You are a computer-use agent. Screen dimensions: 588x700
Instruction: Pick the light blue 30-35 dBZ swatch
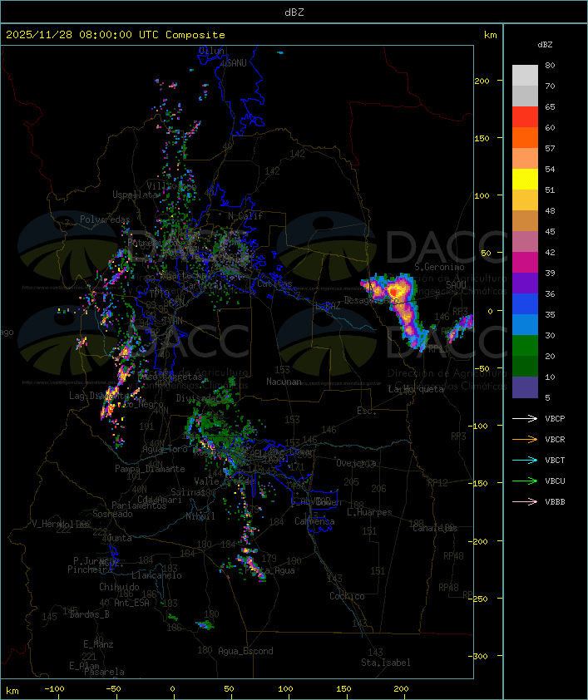[525, 324]
